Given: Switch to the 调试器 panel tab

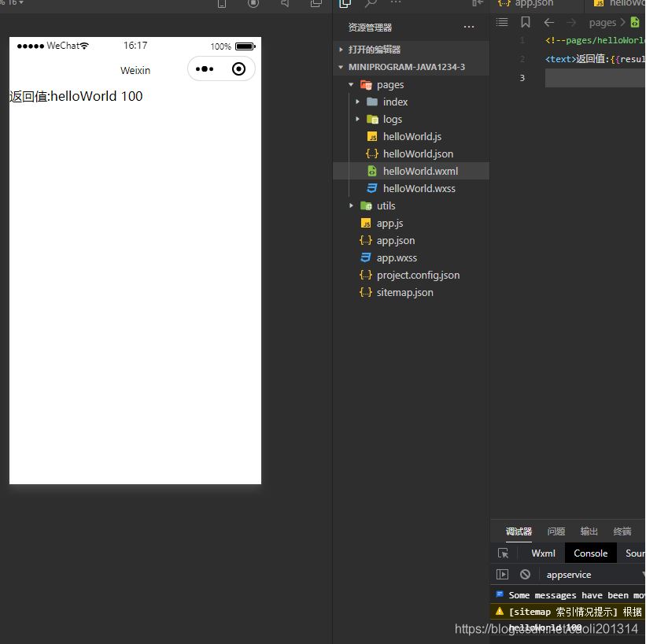Looking at the screenshot, I should pyautogui.click(x=519, y=531).
